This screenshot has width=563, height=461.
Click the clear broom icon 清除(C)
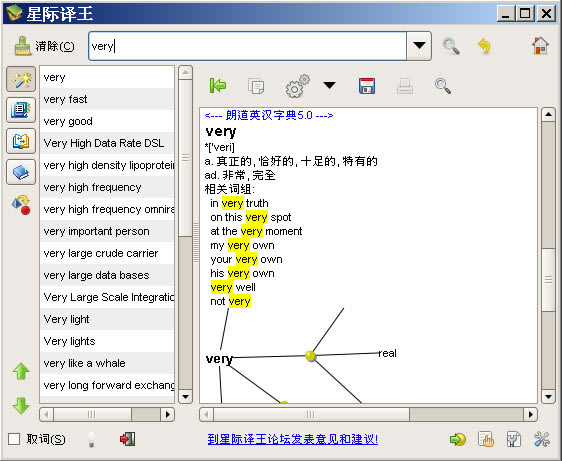pos(45,46)
